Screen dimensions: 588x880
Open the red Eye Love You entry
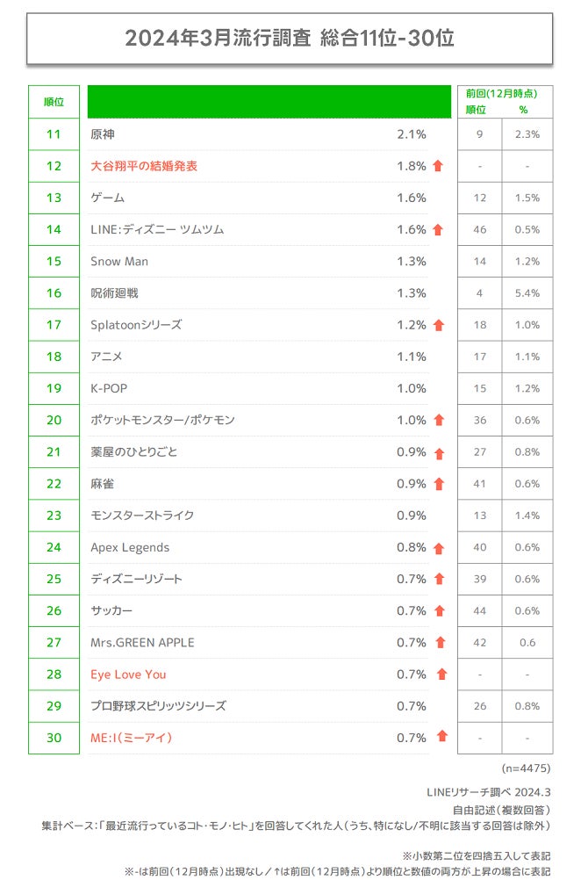pos(128,674)
